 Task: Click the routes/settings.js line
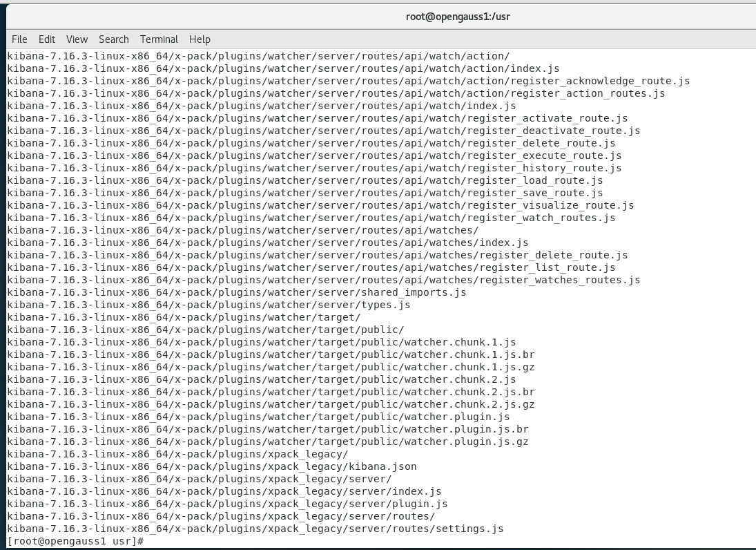point(255,529)
